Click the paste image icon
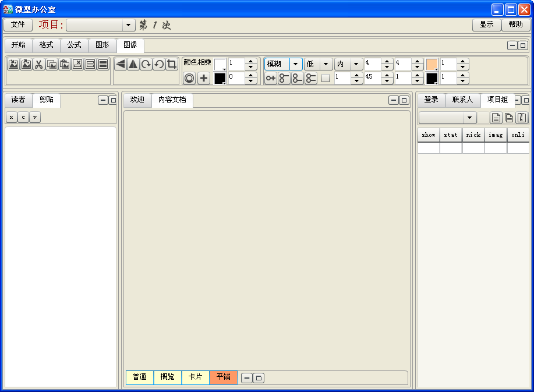Image resolution: width=534 pixels, height=392 pixels. point(65,64)
